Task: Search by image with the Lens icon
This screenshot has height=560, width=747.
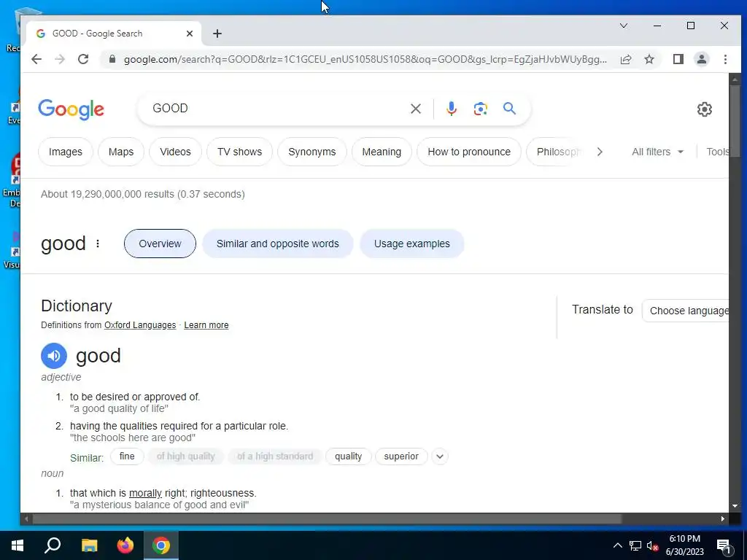Action: (480, 109)
